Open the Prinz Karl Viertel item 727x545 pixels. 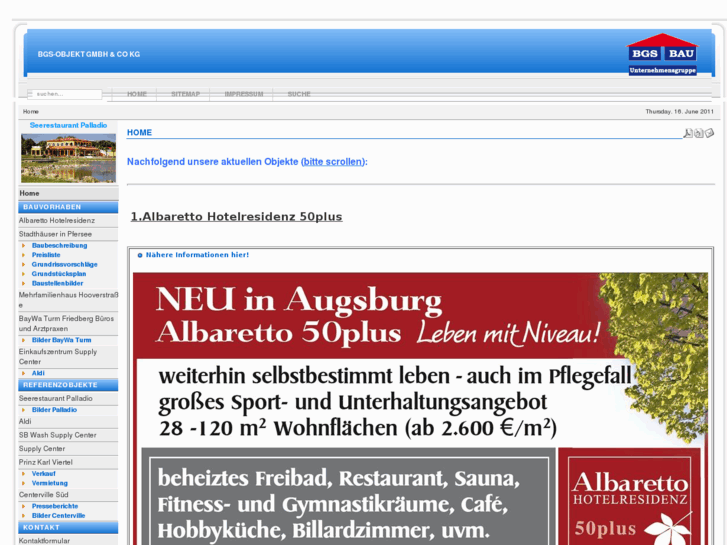[x=68, y=462]
